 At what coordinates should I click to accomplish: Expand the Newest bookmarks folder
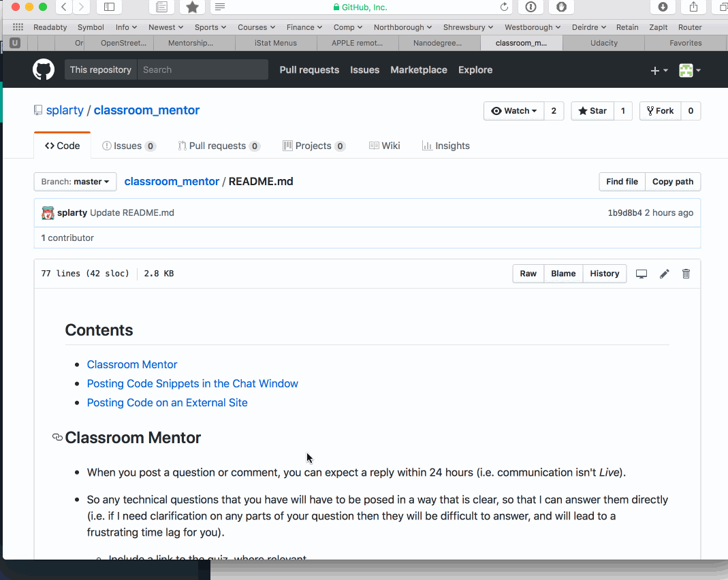pos(165,27)
